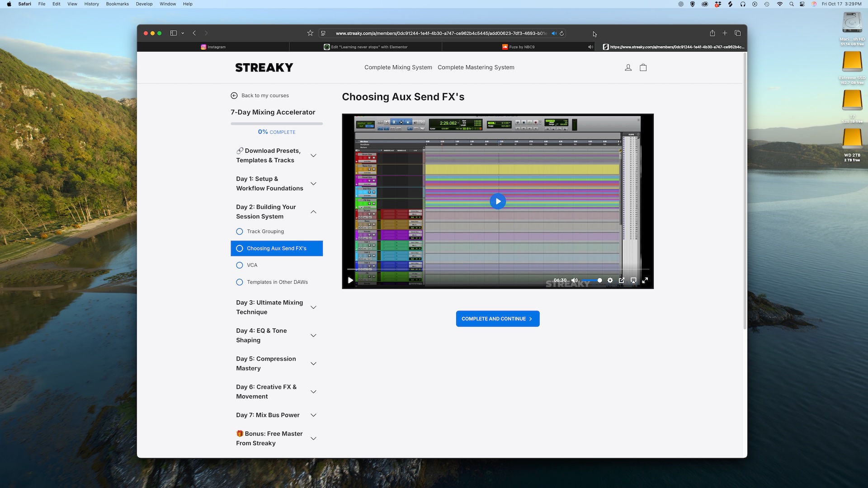Click the AirPlay icon on video
Viewport: 868px width, 488px height.
633,280
